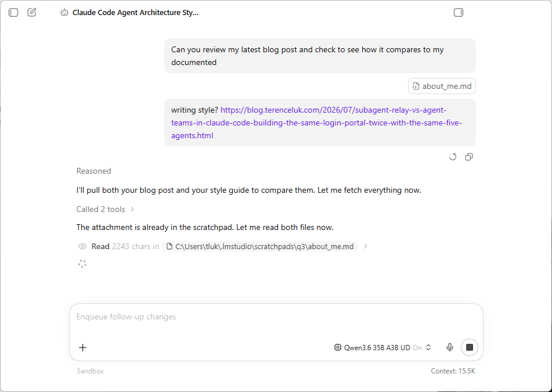Image resolution: width=552 pixels, height=392 pixels.
Task: Expand the Called 2 tools section
Action: tap(105, 209)
